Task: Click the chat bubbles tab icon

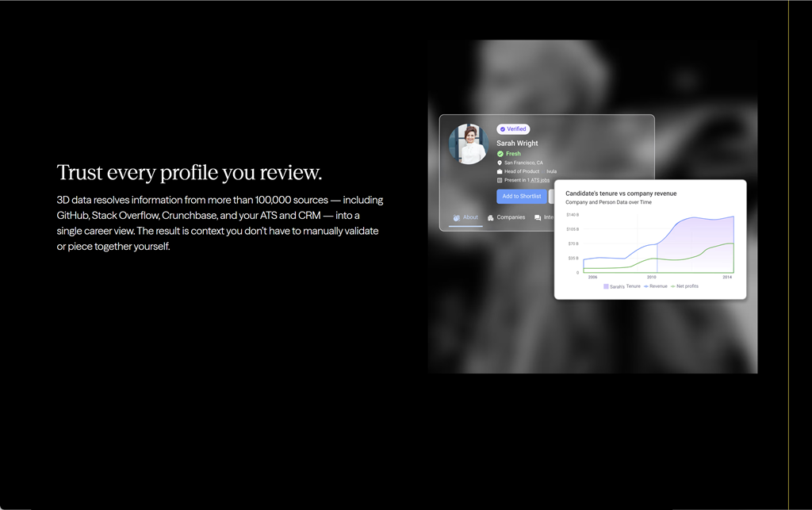Action: [x=538, y=217]
